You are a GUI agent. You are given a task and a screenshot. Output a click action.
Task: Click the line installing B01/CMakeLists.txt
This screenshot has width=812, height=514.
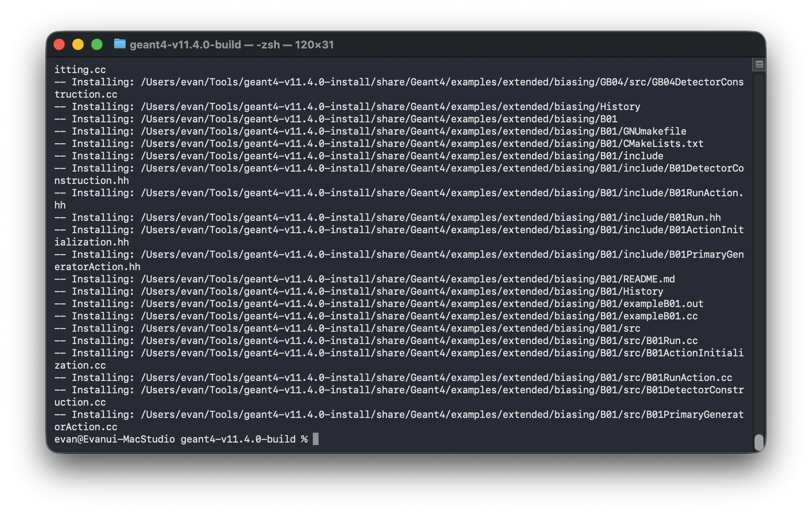click(x=378, y=143)
